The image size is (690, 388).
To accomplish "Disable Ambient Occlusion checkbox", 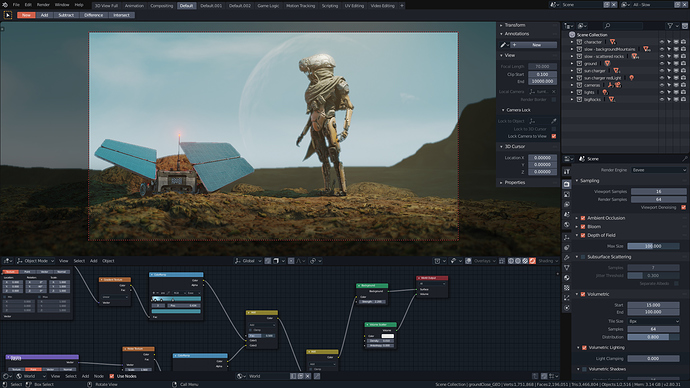I will pyautogui.click(x=583, y=218).
